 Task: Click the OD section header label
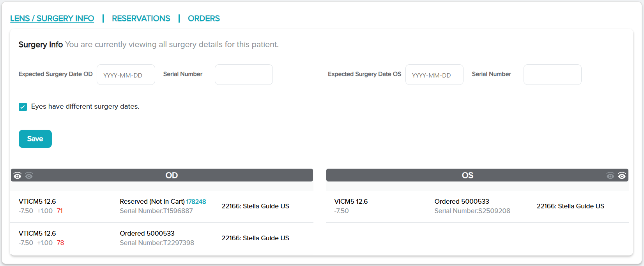click(172, 175)
